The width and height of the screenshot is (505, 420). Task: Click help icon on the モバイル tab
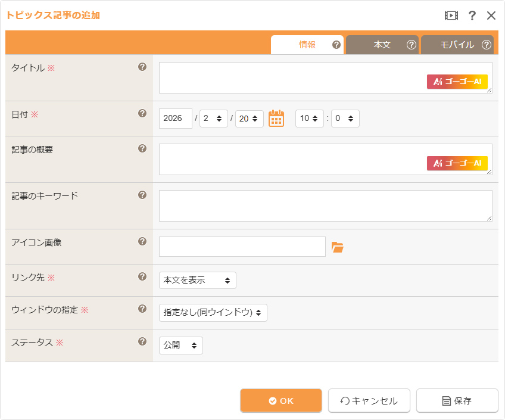pyautogui.click(x=487, y=45)
